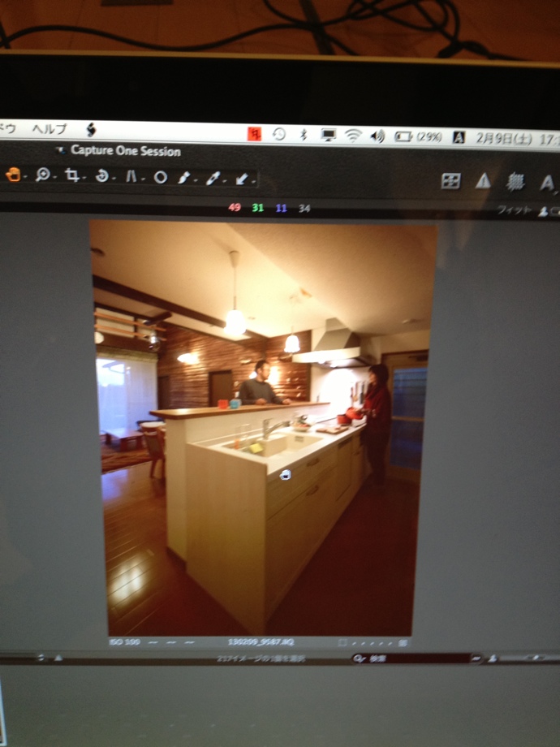This screenshot has width=560, height=747.
Task: Select the Zoom magnifier tool
Action: point(42,175)
